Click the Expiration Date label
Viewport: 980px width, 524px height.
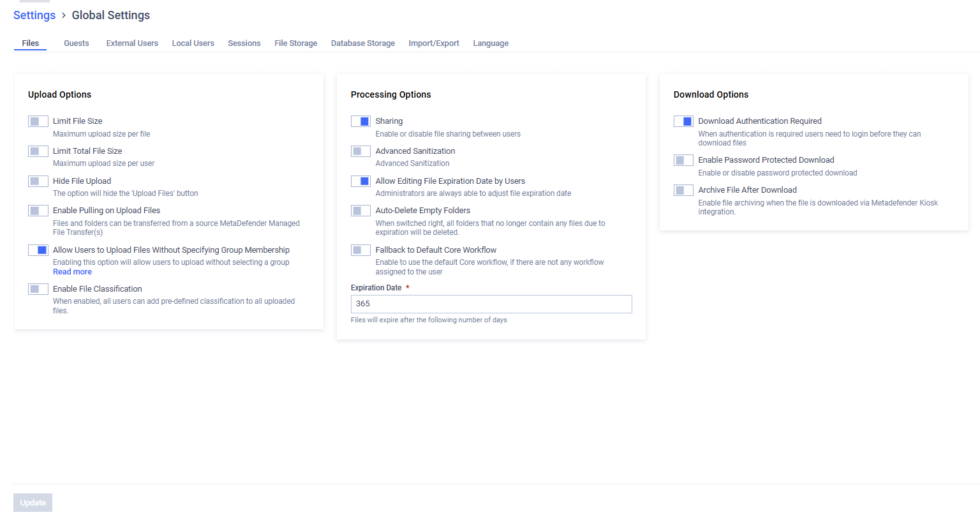click(x=376, y=288)
